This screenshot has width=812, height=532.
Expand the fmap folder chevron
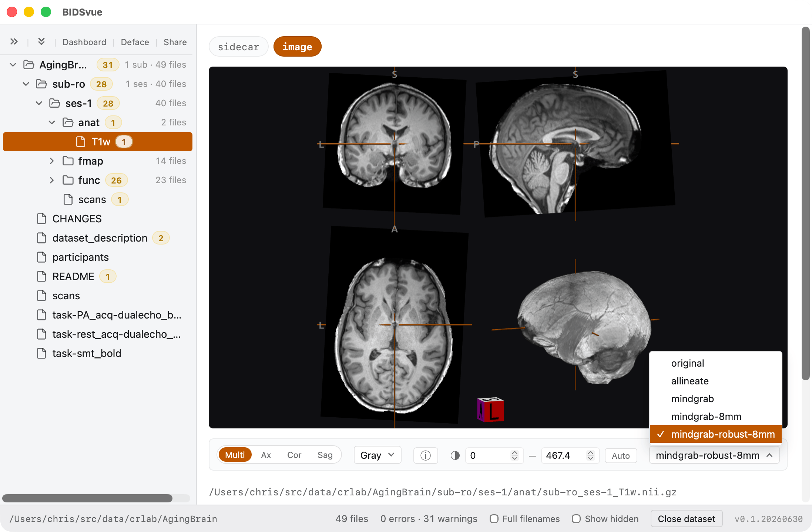point(52,161)
